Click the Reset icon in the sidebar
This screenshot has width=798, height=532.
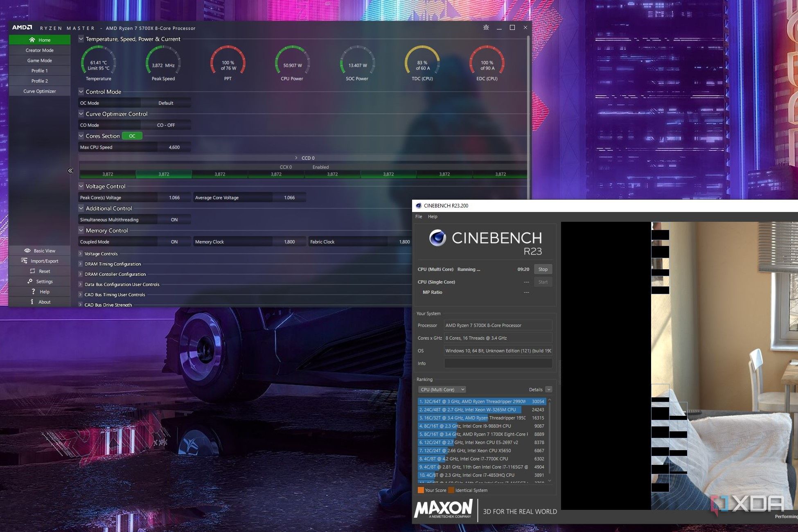[32, 271]
